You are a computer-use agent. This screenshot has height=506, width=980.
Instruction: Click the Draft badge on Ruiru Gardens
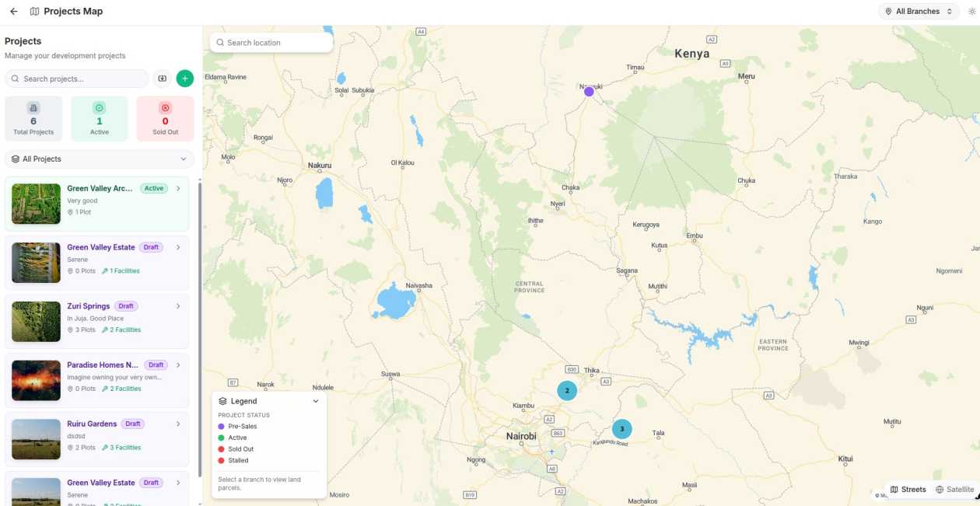(133, 424)
